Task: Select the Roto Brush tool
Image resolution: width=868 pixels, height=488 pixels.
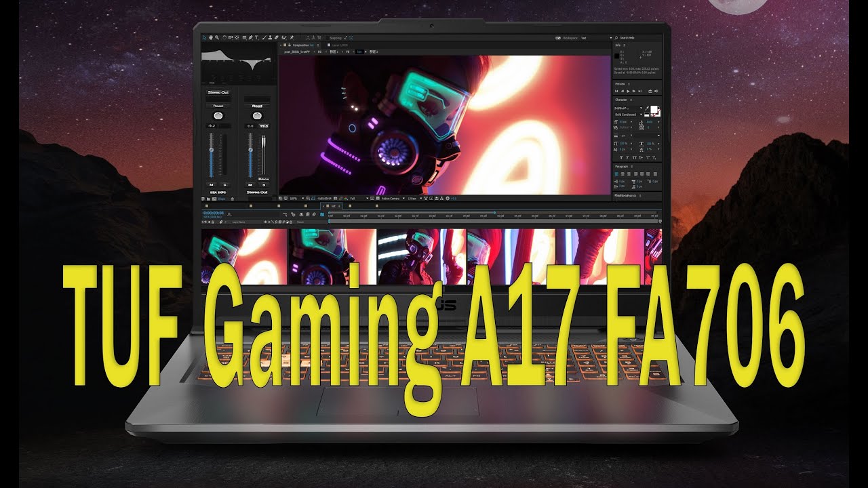Action: [x=283, y=38]
